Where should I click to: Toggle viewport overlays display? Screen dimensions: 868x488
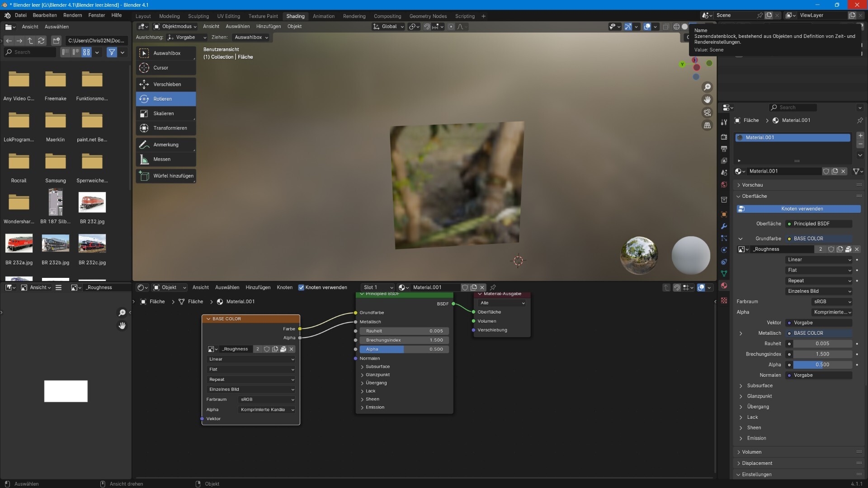647,27
